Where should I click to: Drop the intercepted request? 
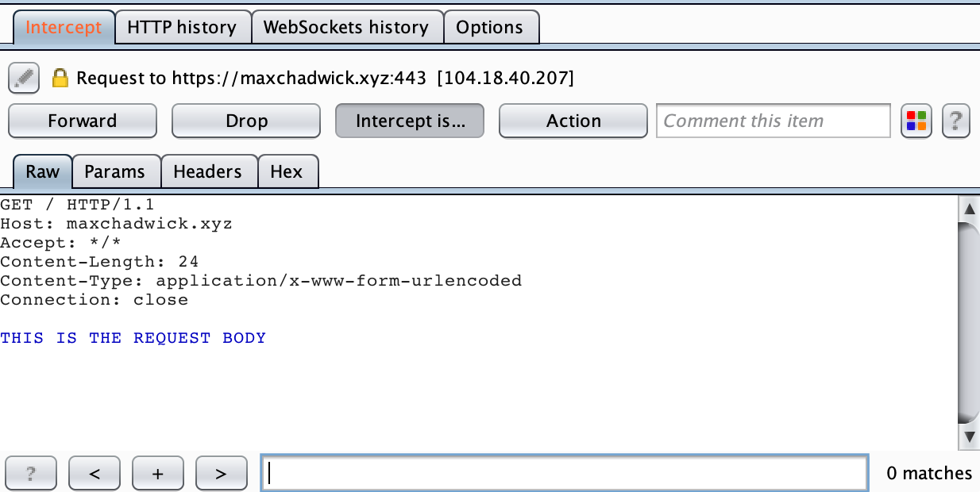click(x=246, y=121)
